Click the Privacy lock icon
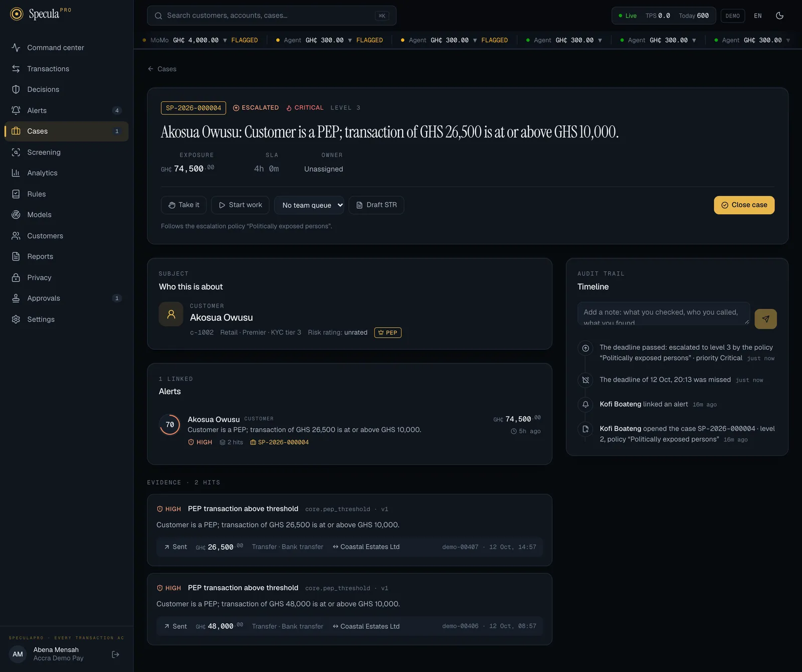Screen dimensions: 802x672 pos(16,277)
